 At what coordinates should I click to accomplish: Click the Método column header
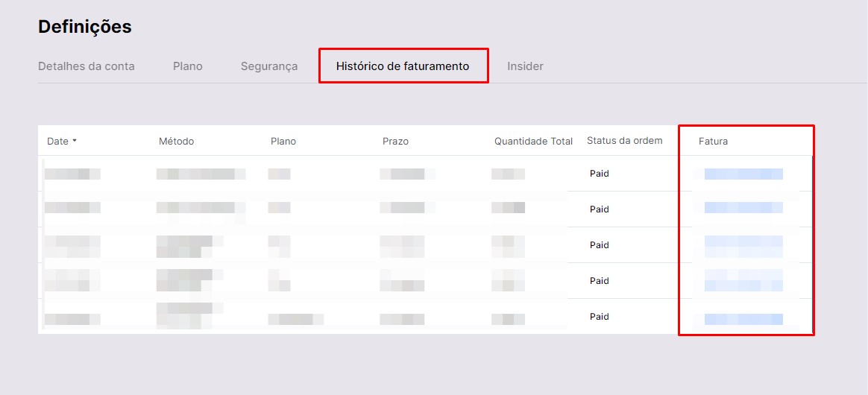click(176, 142)
